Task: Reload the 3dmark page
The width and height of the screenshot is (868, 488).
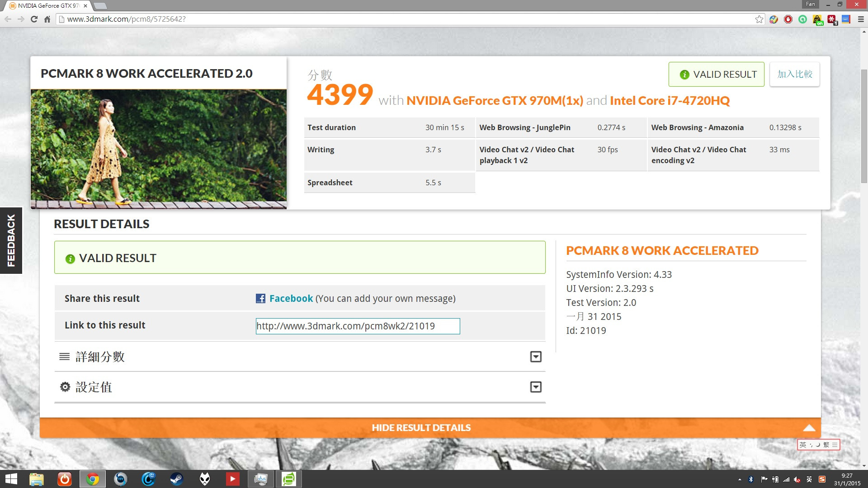Action: point(34,19)
